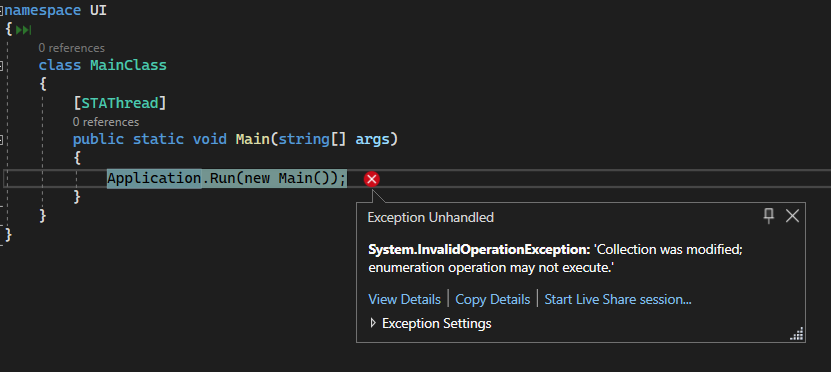Collapse the Main method outline
This screenshot has height=372, width=831.
2,139
